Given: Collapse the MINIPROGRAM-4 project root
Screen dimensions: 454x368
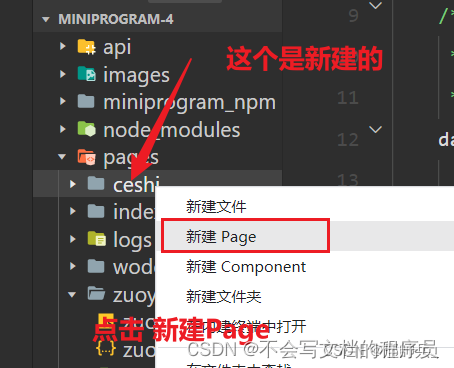Looking at the screenshot, I should (x=46, y=20).
